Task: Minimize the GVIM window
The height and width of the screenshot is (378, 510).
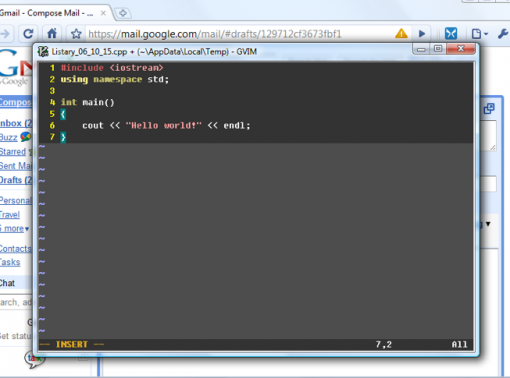Action: 421,50
